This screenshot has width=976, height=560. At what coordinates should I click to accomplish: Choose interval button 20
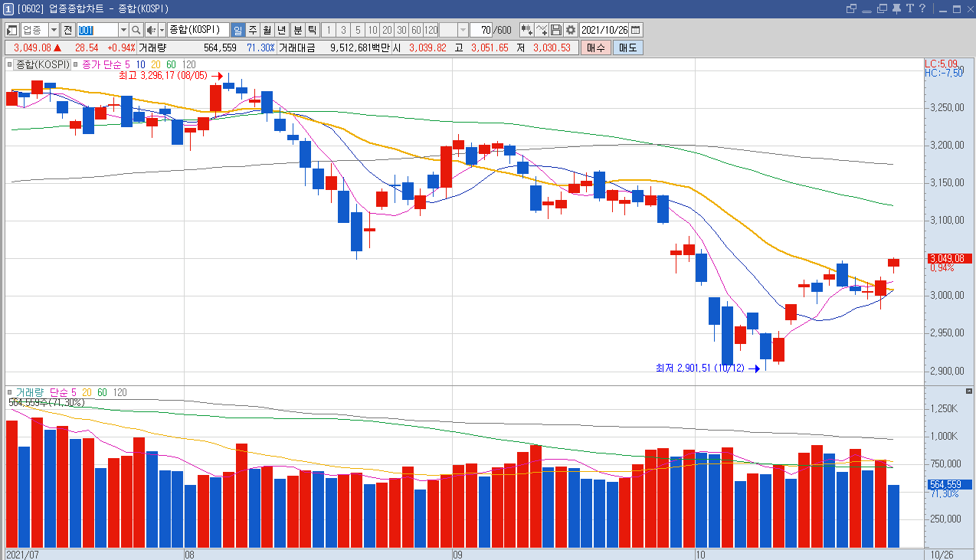click(386, 30)
